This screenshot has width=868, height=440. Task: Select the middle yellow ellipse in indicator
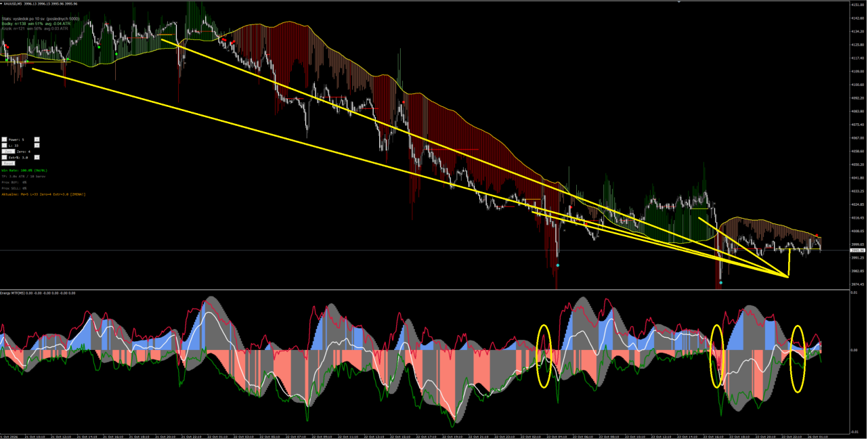click(x=717, y=356)
